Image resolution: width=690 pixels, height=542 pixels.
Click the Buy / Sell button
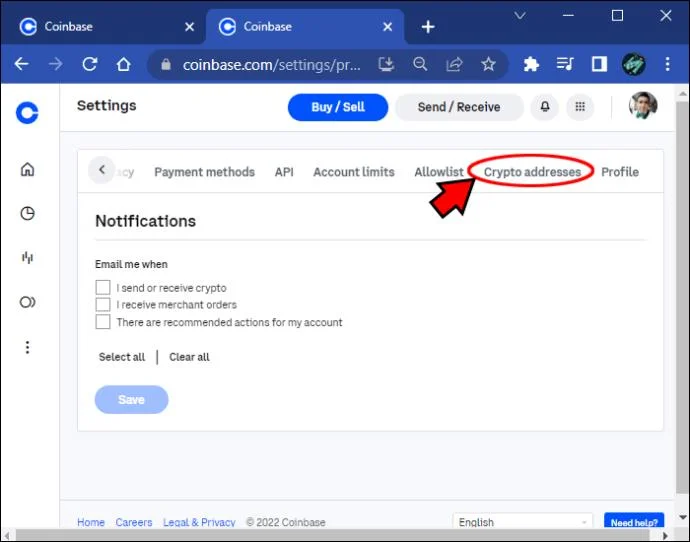coord(338,107)
